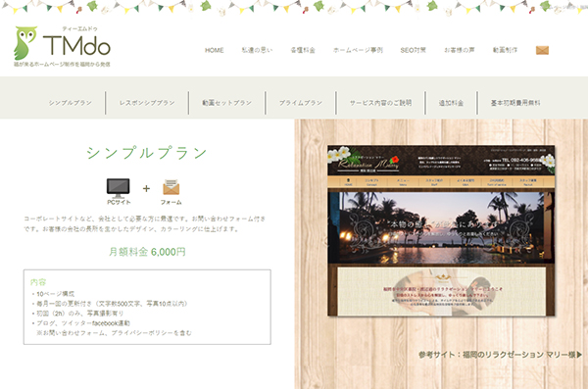
Task: Open 私達の思い menu item
Action: (257, 50)
